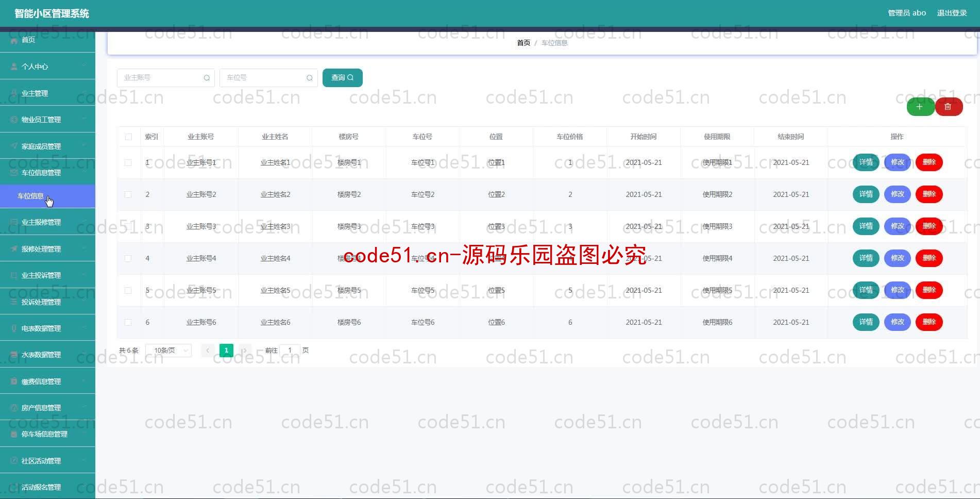The height and width of the screenshot is (499, 980).
Task: Click the icon beside 缴费信息管理
Action: point(14,381)
